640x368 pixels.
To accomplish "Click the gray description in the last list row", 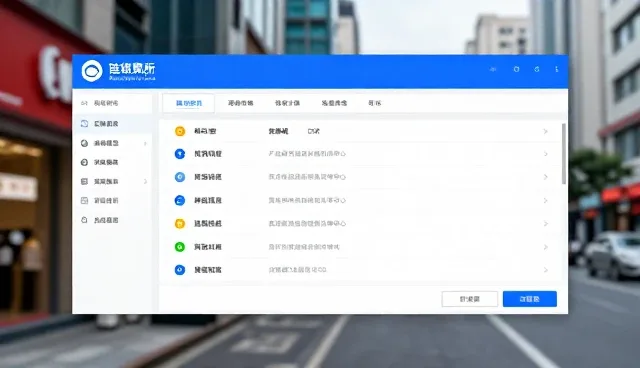I will (298, 270).
